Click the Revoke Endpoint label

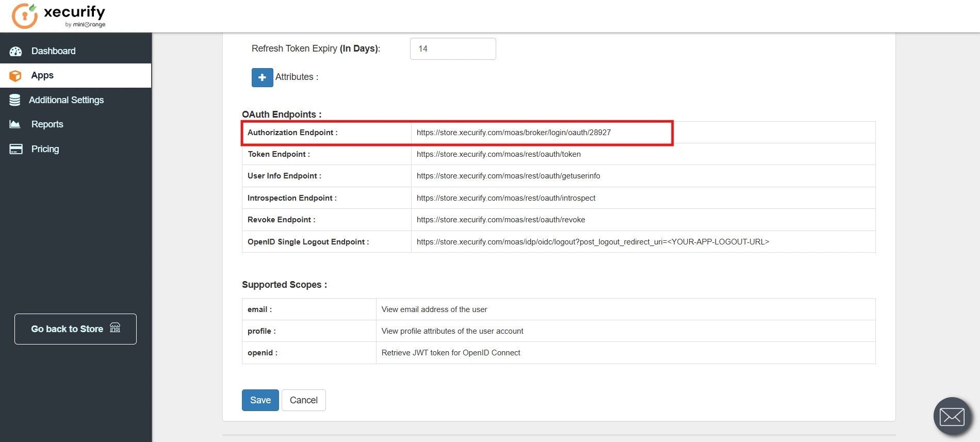tap(282, 220)
